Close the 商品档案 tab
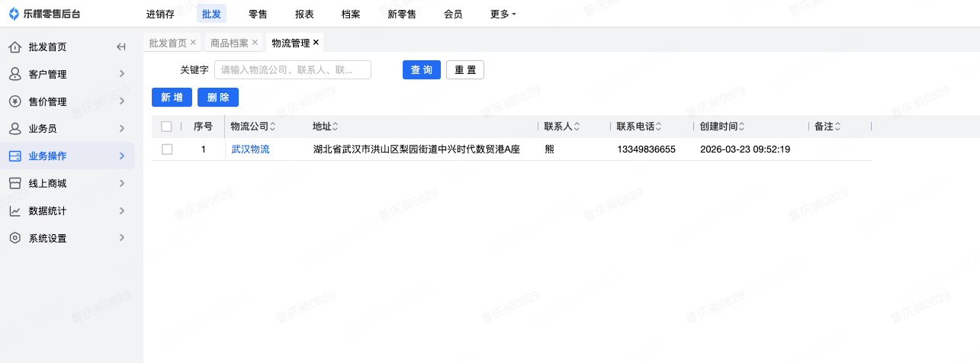The image size is (980, 363). click(x=255, y=43)
